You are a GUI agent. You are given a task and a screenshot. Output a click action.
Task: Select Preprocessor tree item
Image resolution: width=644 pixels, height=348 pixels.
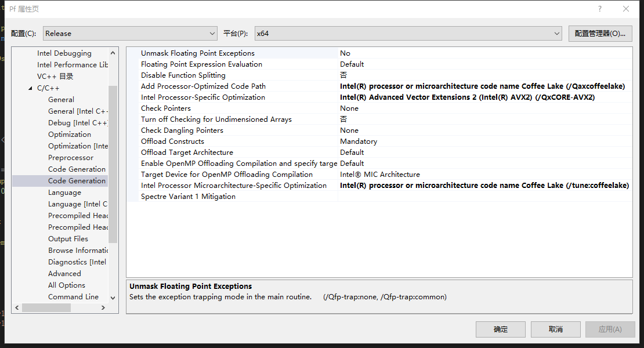coord(71,158)
